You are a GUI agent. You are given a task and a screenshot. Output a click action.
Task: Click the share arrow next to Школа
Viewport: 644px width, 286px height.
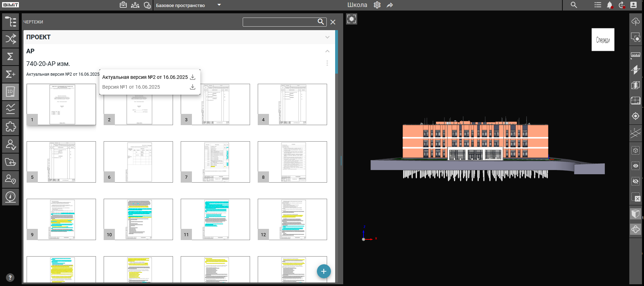(390, 5)
